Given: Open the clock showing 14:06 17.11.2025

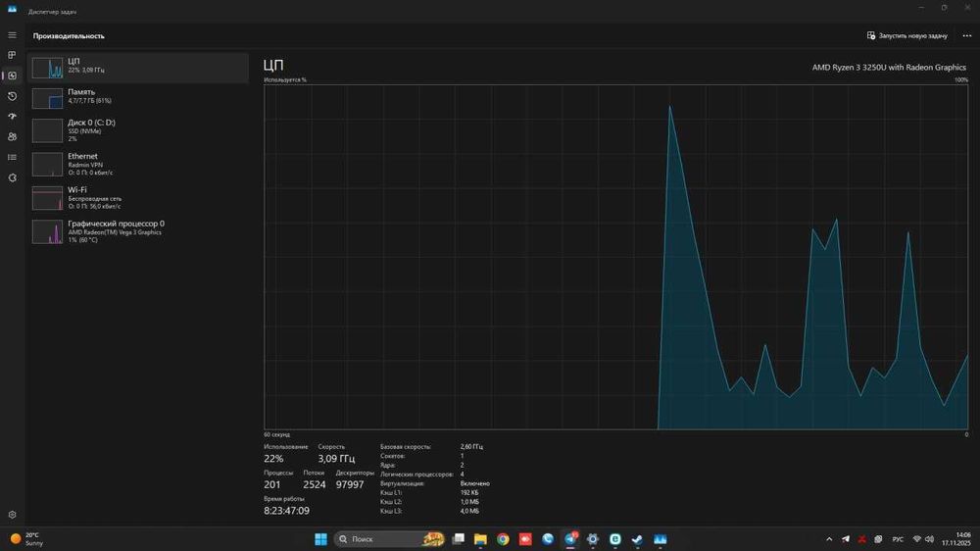Looking at the screenshot, I should point(956,539).
